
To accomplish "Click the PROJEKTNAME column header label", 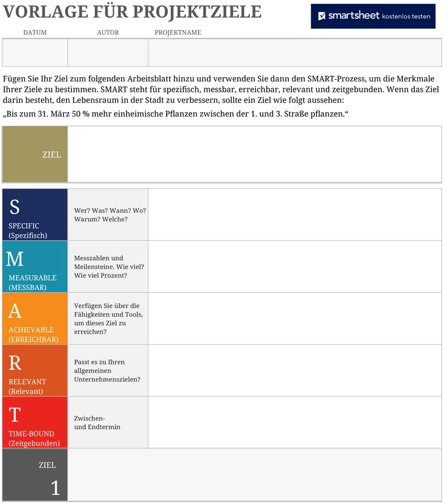I will pos(178,32).
